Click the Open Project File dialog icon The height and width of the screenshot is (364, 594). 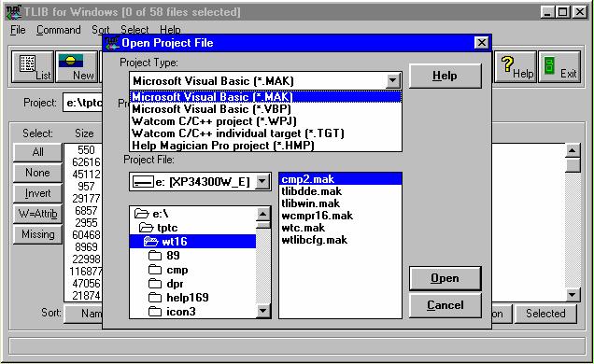pos(112,43)
